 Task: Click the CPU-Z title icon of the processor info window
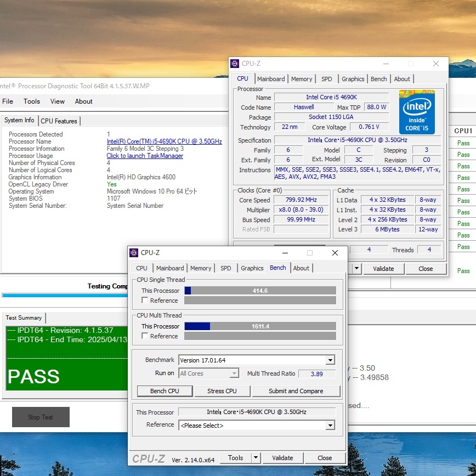(235, 64)
